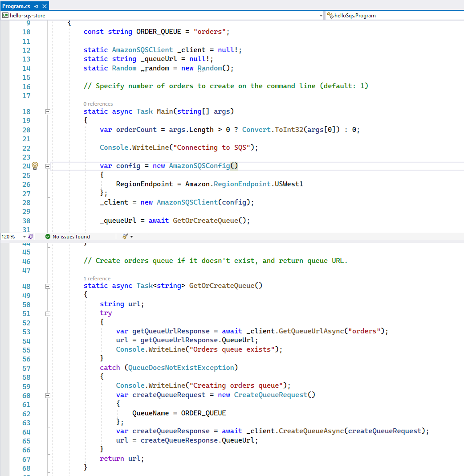The image size is (464, 476).
Task: Collapse GetOrCreateQueue method at line 48
Action: pos(48,286)
